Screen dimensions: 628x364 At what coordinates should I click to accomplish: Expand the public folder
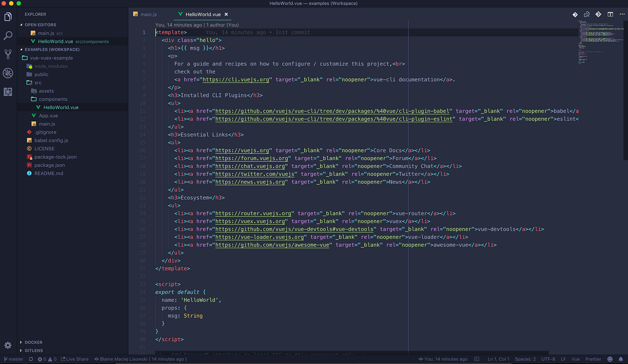click(x=41, y=75)
